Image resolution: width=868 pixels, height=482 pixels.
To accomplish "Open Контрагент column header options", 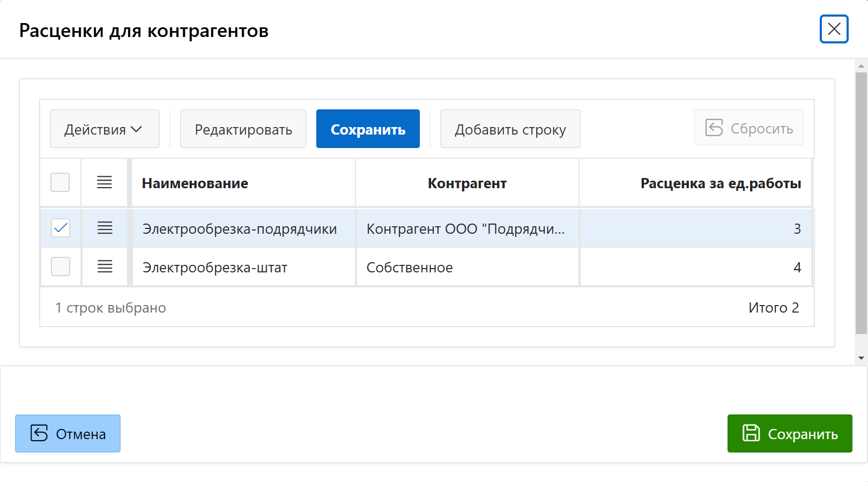I will (x=466, y=183).
